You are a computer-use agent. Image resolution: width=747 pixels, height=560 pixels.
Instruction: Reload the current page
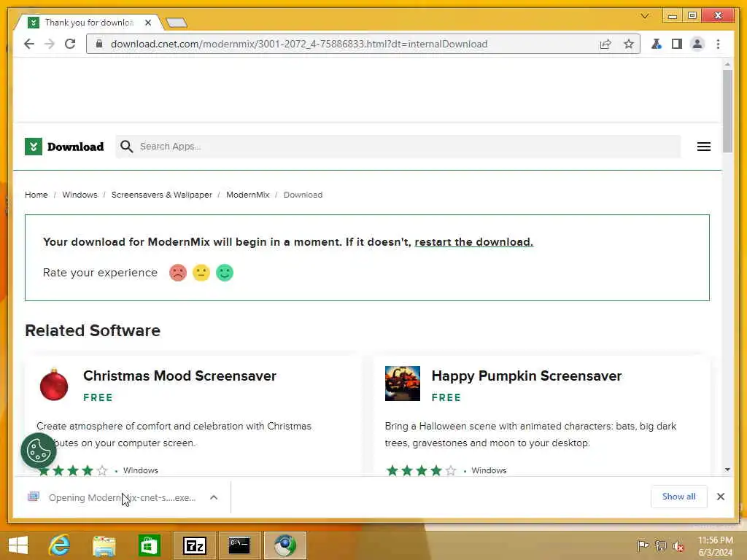(x=70, y=44)
